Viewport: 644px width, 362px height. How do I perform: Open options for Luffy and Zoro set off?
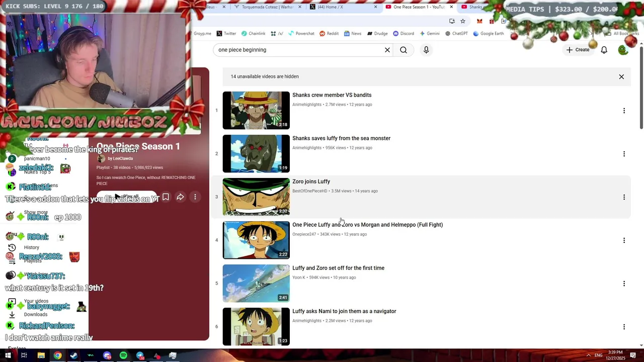pos(624,284)
